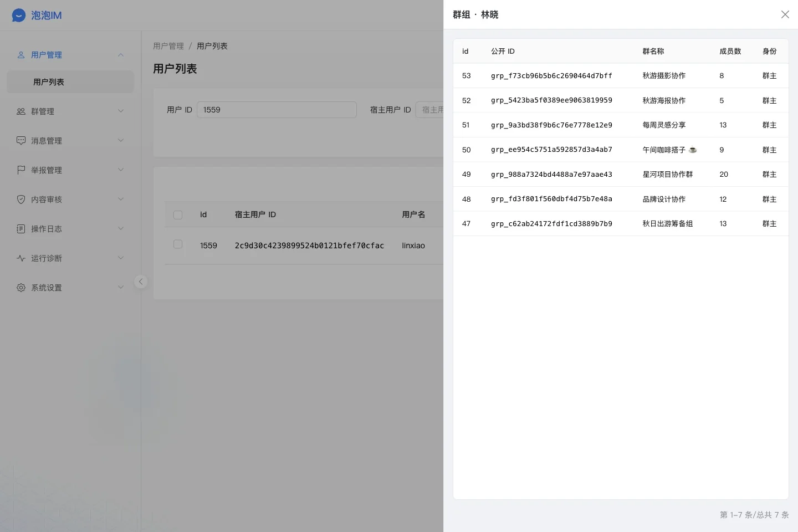798x532 pixels.
Task: Expand the 运行诊断 menu chevron
Action: [121, 258]
